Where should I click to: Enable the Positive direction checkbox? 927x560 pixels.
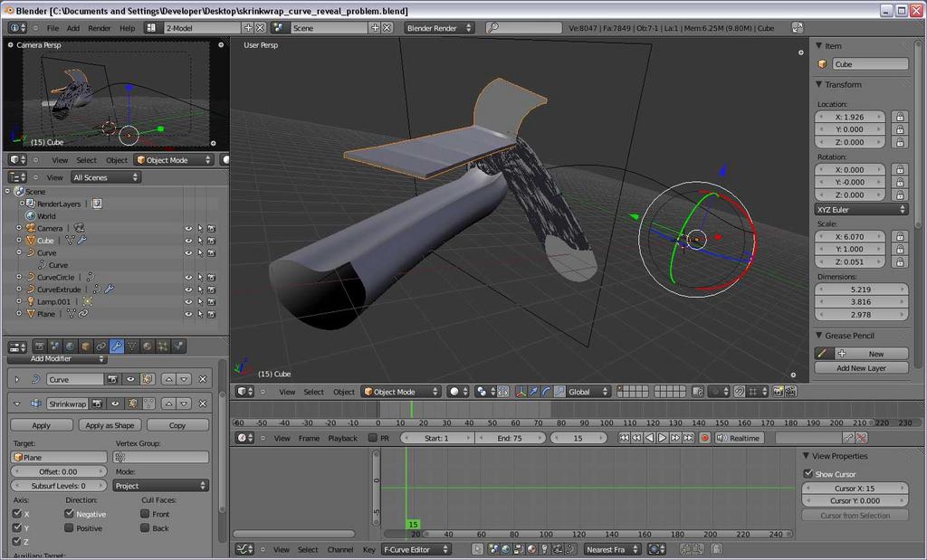[69, 527]
